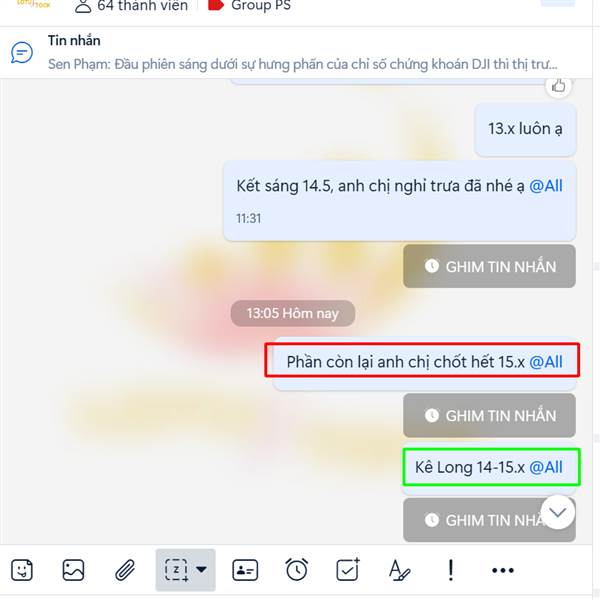This screenshot has width=600, height=600.
Task: Open the reminder alarm clock icon
Action: pos(297,570)
